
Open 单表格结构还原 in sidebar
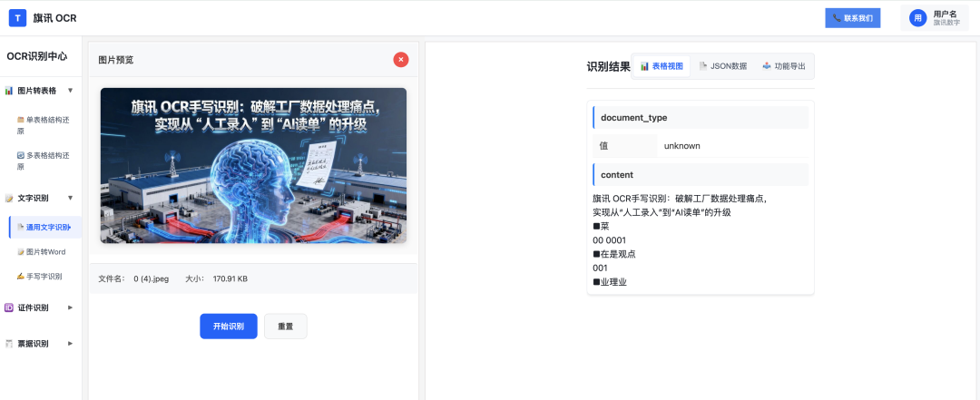click(x=45, y=126)
